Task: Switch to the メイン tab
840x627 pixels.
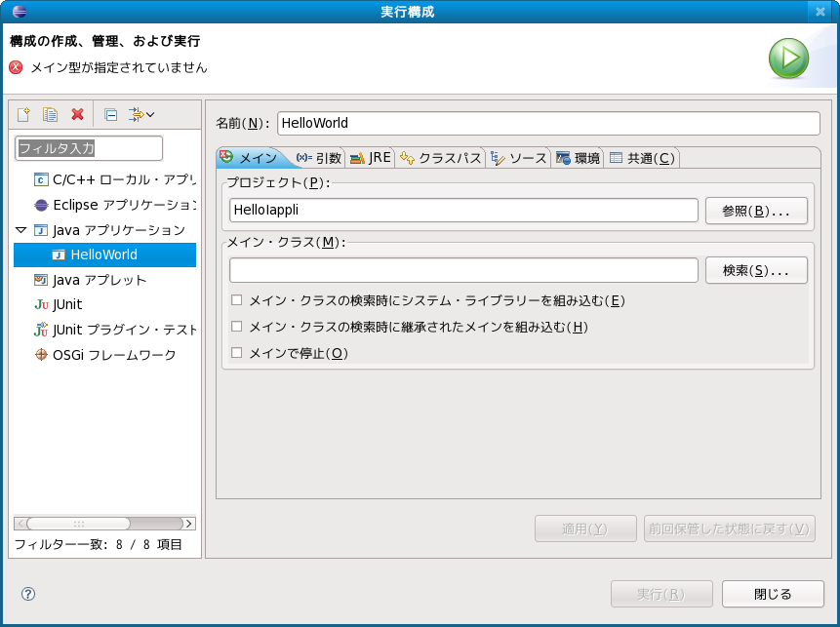Action: coord(250,158)
